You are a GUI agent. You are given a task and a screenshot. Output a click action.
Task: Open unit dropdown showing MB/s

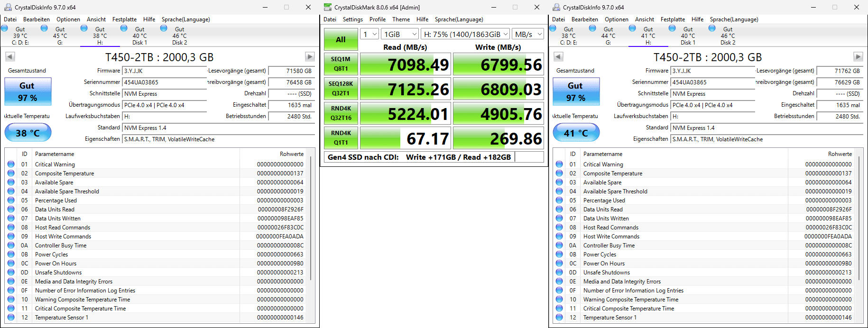point(528,34)
